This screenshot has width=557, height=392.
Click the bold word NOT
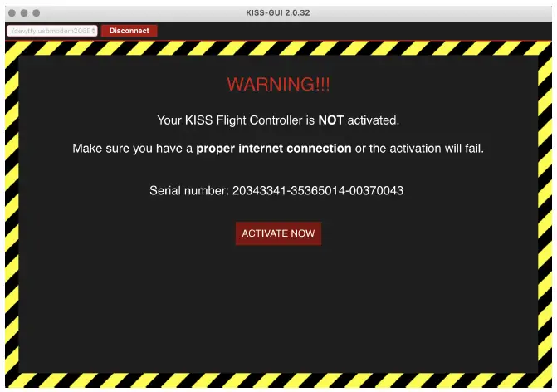(x=330, y=120)
